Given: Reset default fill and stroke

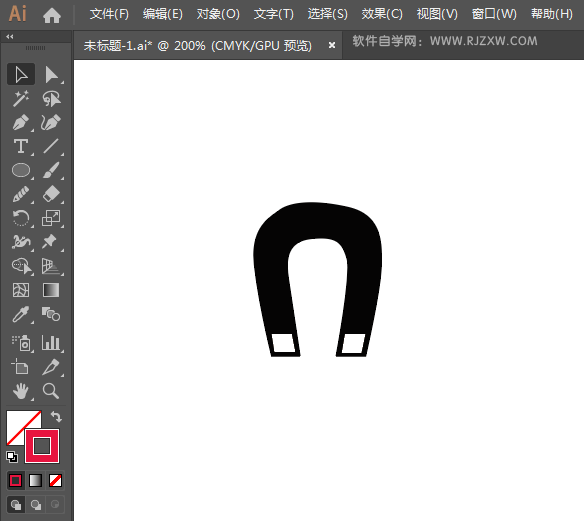Looking at the screenshot, I should click(x=12, y=457).
